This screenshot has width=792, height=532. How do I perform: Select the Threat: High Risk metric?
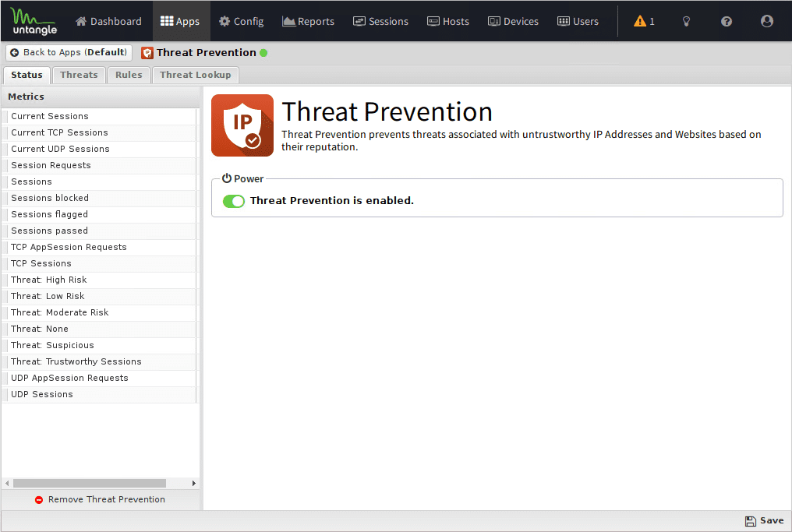pos(100,280)
